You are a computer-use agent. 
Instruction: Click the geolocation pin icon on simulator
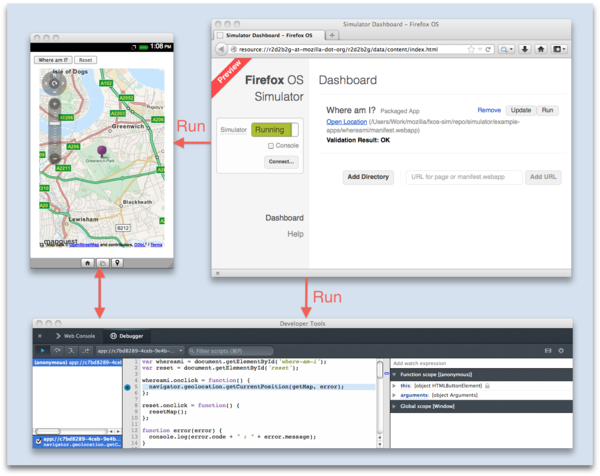click(118, 262)
